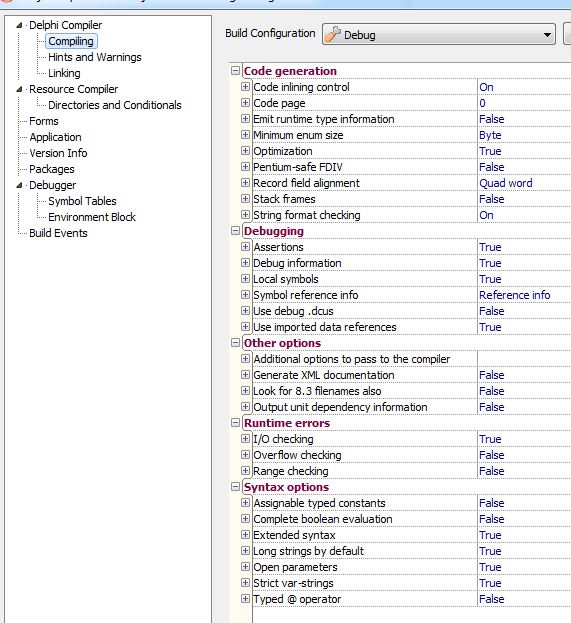The image size is (571, 623).
Task: Click the Open parameters value True
Action: tap(490, 567)
